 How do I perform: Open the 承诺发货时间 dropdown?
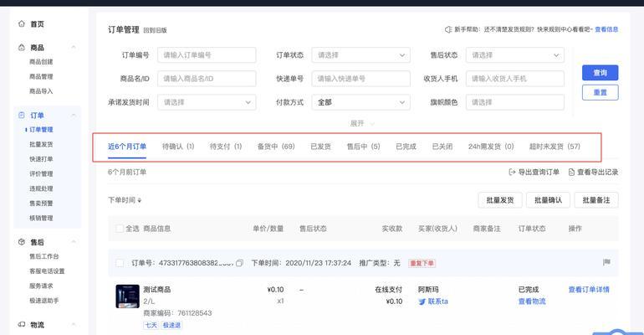click(x=207, y=102)
